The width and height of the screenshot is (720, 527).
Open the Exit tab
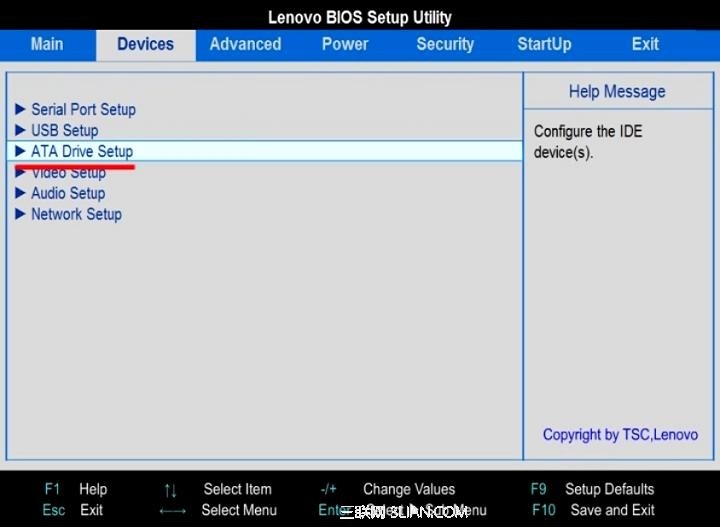pyautogui.click(x=645, y=45)
